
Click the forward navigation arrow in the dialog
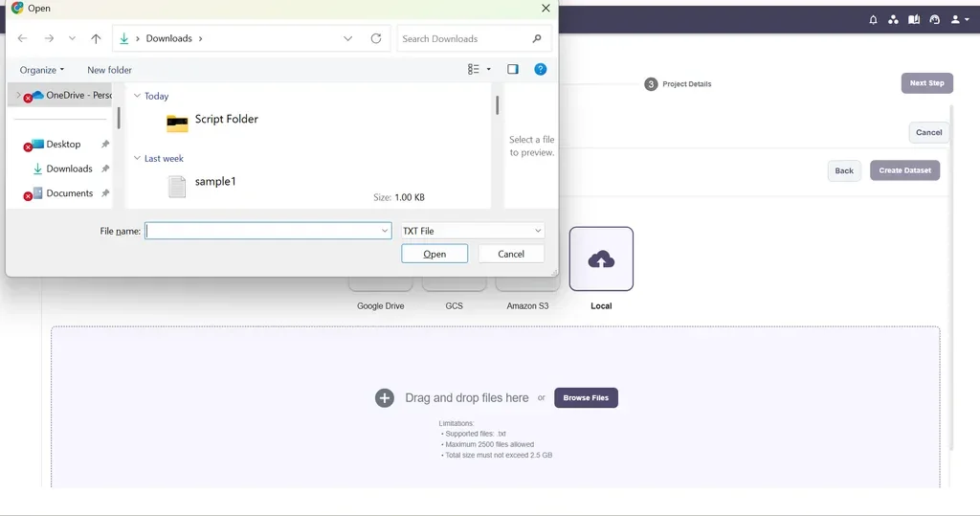point(49,38)
